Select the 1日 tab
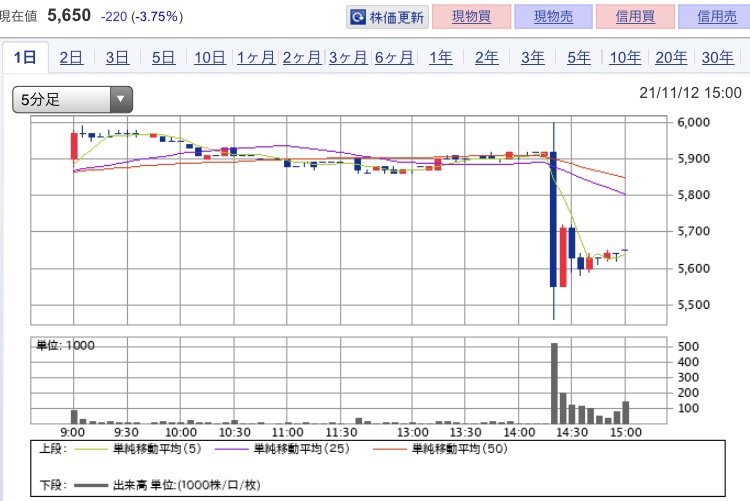This screenshot has width=750, height=501. [25, 57]
